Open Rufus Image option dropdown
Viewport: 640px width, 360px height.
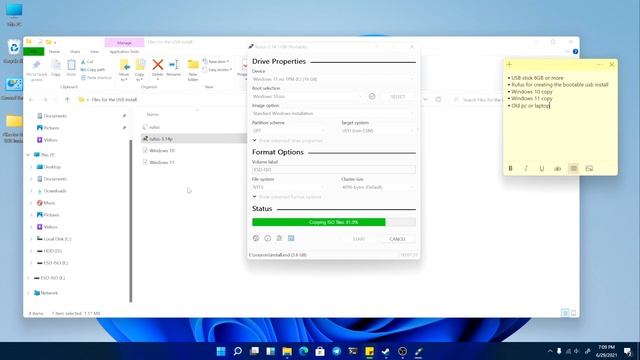[333, 113]
